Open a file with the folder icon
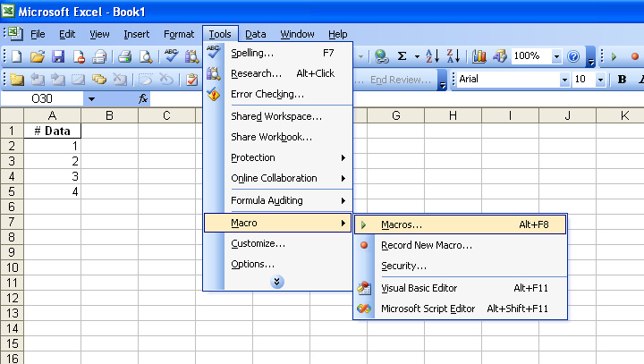Viewport: 644px width, 364px height. pyautogui.click(x=38, y=56)
